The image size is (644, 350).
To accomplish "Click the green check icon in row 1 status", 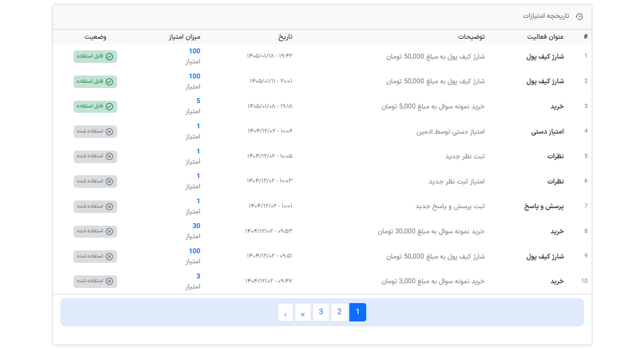I will (x=109, y=57).
